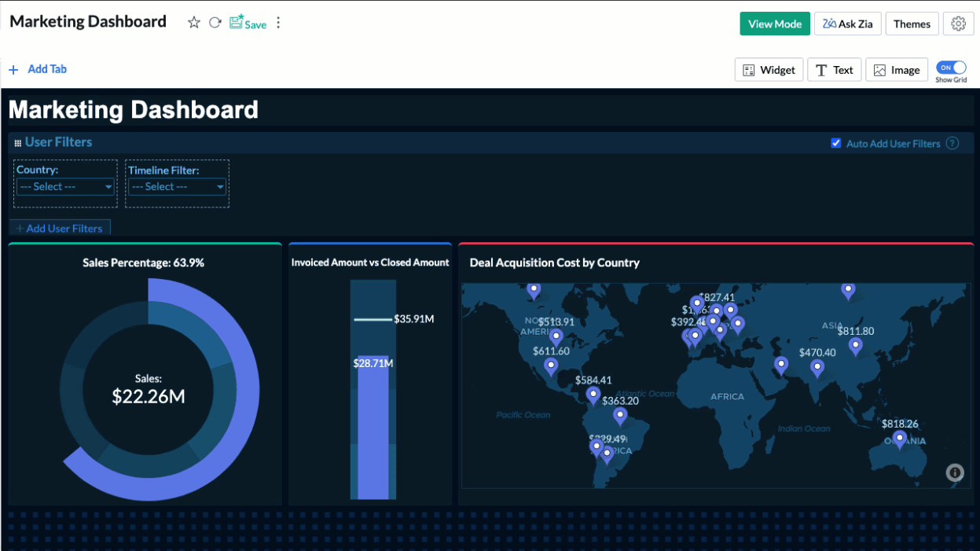Click the grip icon next to User Filters
This screenshot has height=551, width=980.
(18, 143)
